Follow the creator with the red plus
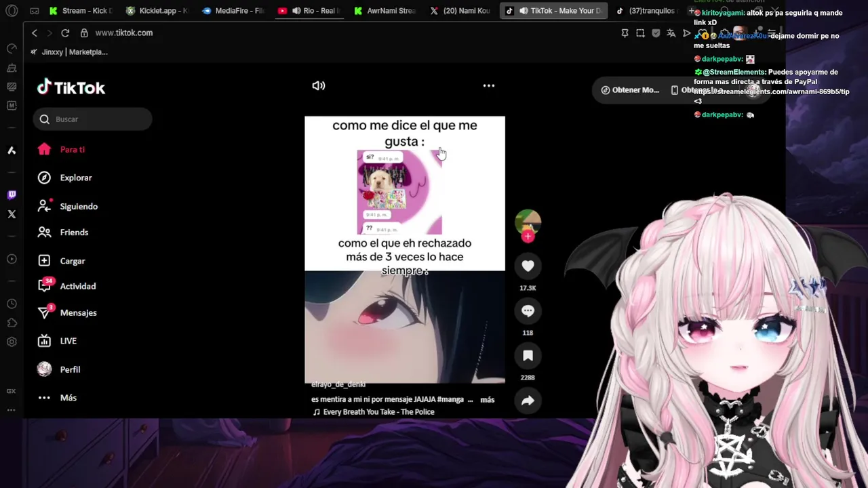 pos(528,236)
